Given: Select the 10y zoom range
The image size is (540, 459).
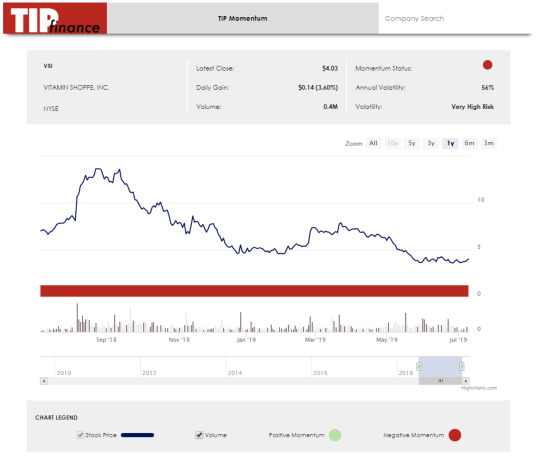Looking at the screenshot, I should pyautogui.click(x=392, y=143).
